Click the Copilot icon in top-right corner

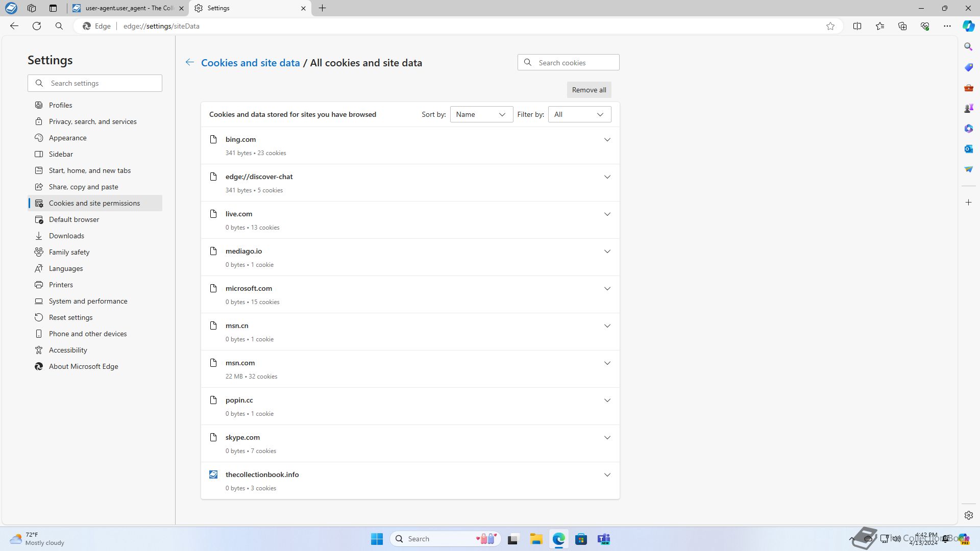pos(968,26)
